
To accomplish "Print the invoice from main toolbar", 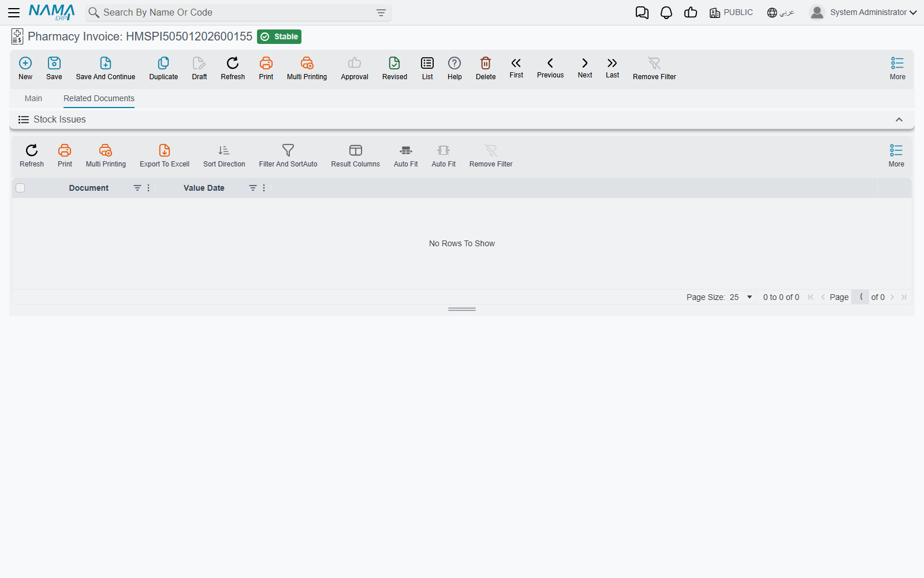I will (x=266, y=68).
